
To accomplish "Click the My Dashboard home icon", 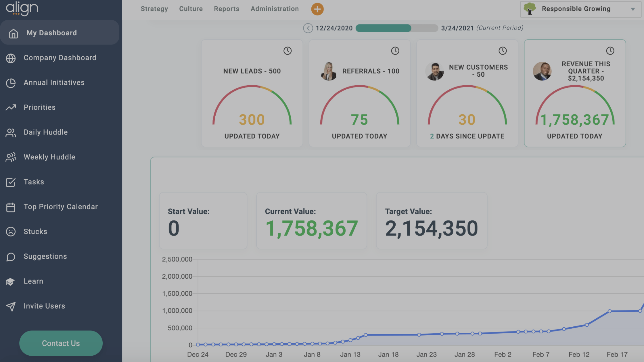I will pos(13,32).
